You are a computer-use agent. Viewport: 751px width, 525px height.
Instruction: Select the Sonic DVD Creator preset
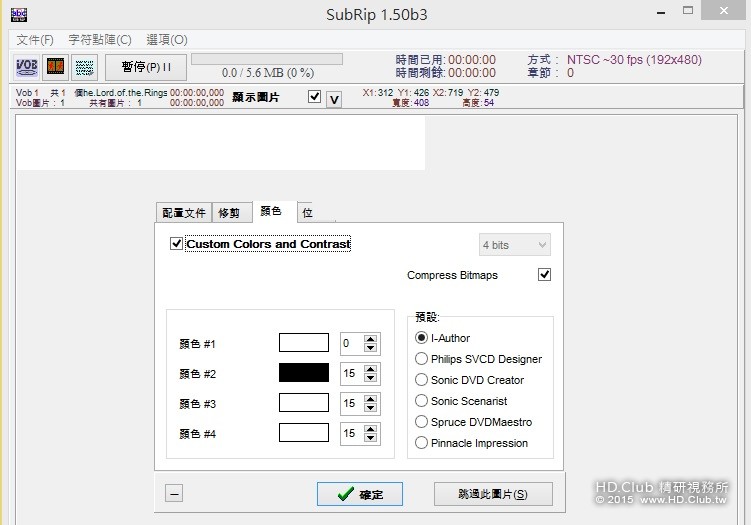tap(421, 380)
